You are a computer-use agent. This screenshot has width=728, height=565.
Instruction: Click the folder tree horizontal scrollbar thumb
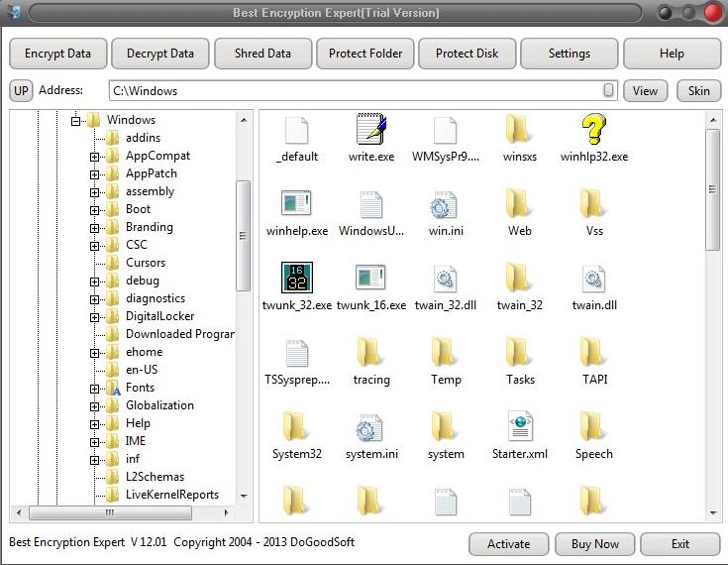[110, 513]
